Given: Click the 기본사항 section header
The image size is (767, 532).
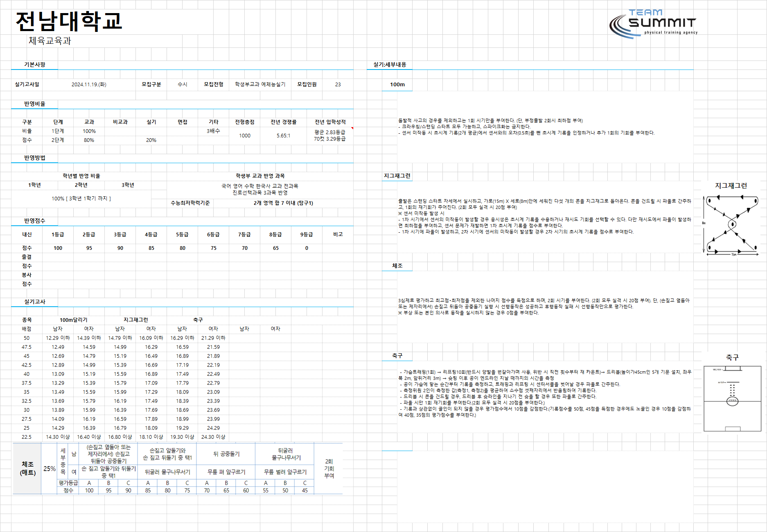Looking at the screenshot, I should pyautogui.click(x=35, y=65).
